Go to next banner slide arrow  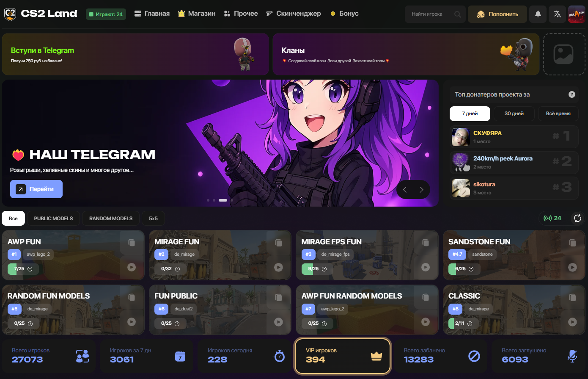coord(421,190)
